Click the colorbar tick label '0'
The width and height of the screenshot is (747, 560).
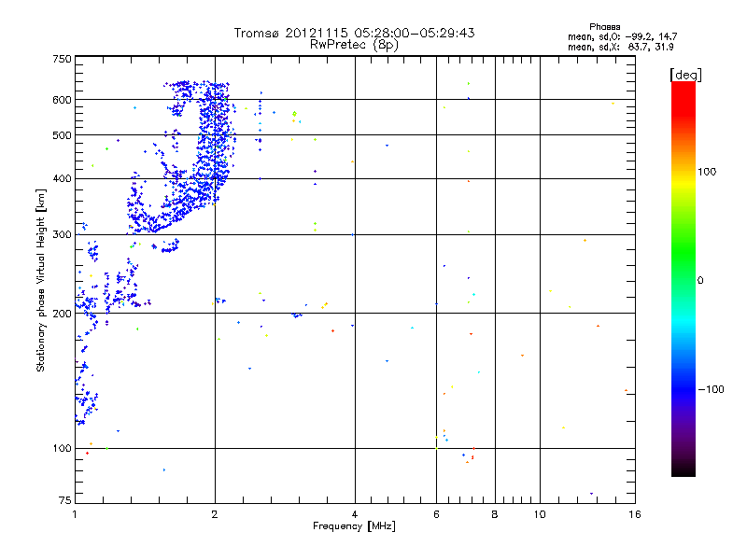tap(700, 281)
